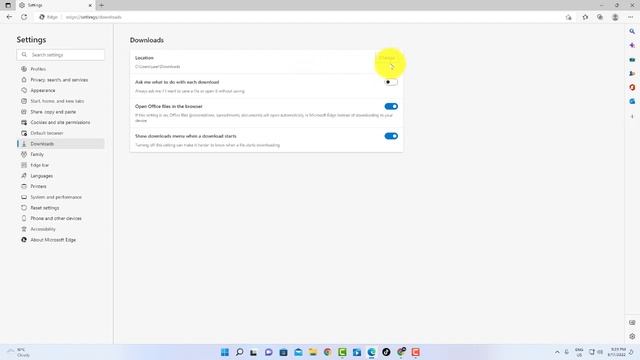Click Change button for download location
Screen dimensions: 640x360
[x=387, y=58]
